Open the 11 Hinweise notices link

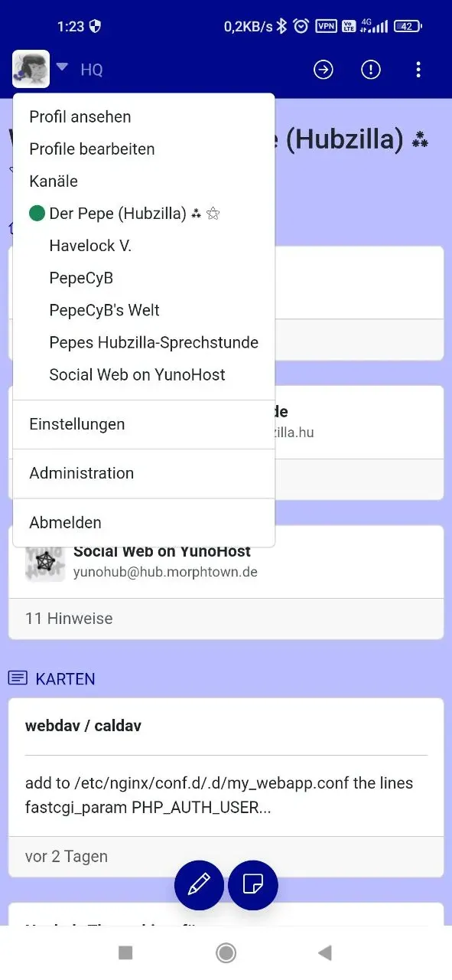(x=69, y=619)
